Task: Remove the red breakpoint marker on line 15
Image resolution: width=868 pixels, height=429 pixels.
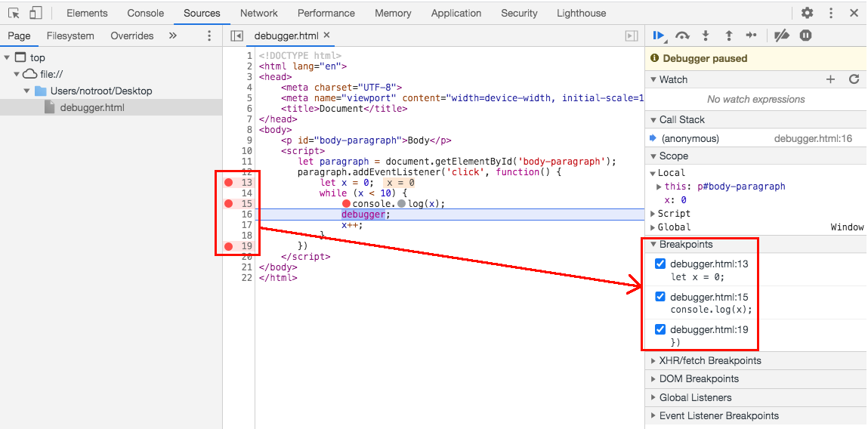Action: pyautogui.click(x=228, y=204)
